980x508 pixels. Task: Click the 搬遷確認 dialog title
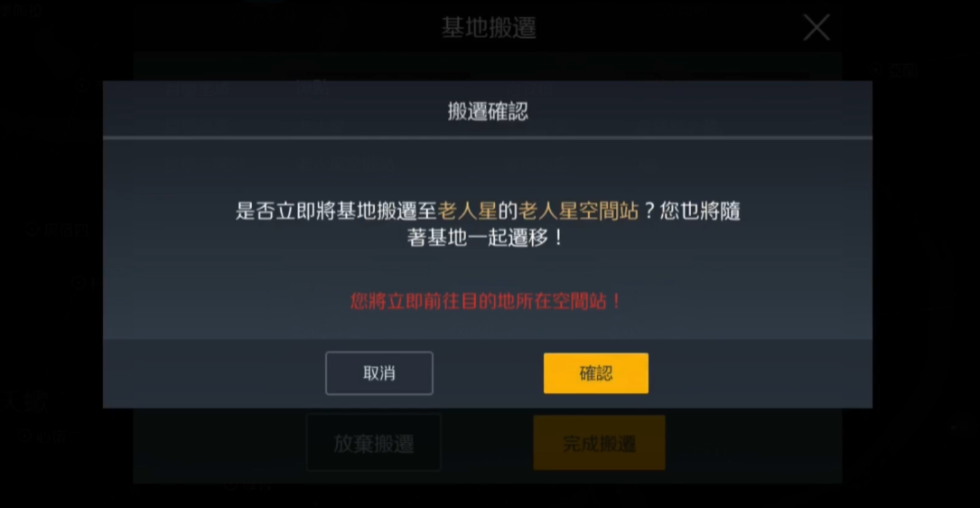coord(488,112)
